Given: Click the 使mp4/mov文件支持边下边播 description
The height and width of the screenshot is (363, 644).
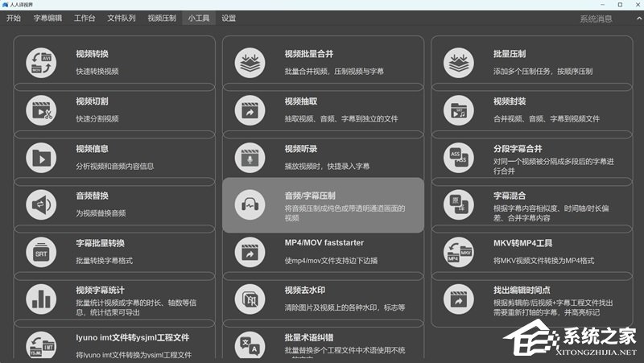Looking at the screenshot, I should (x=331, y=261).
